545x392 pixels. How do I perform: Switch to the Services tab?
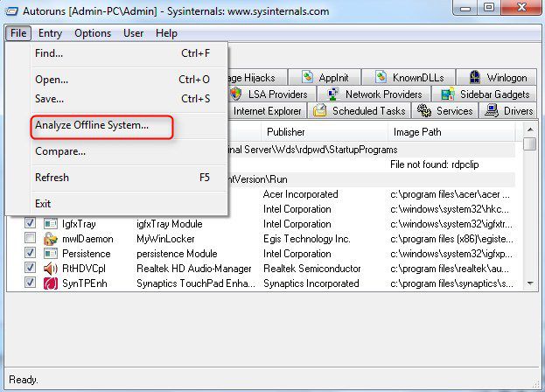pos(445,110)
